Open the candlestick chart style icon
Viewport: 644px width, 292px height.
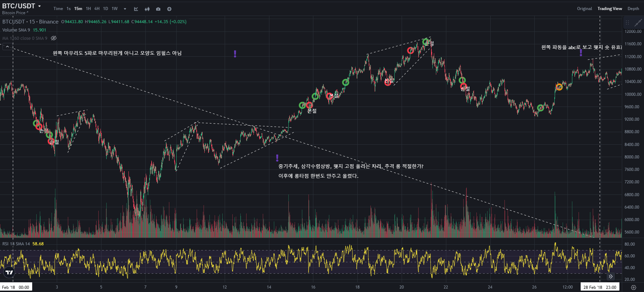point(147,9)
